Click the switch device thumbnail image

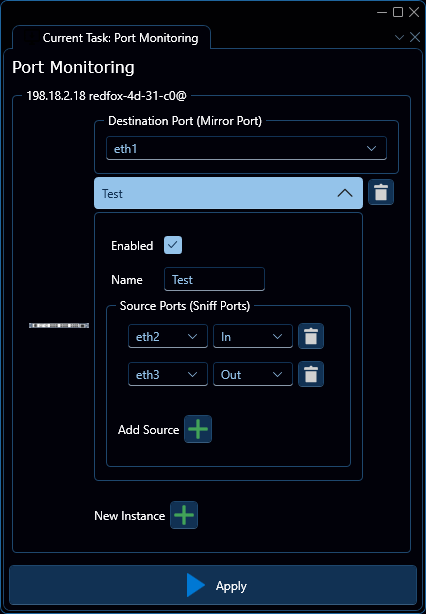59,325
